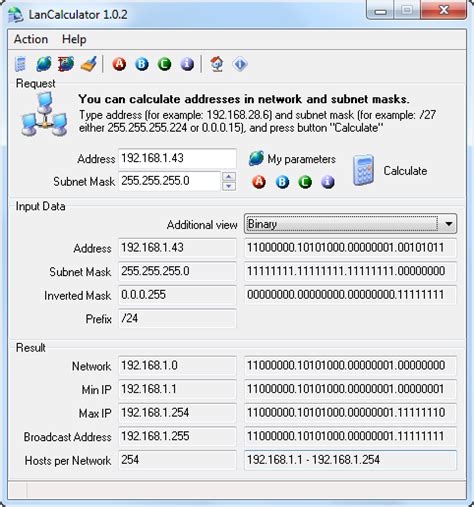The height and width of the screenshot is (507, 474).
Task: Click the Calculate button label
Action: click(x=405, y=171)
